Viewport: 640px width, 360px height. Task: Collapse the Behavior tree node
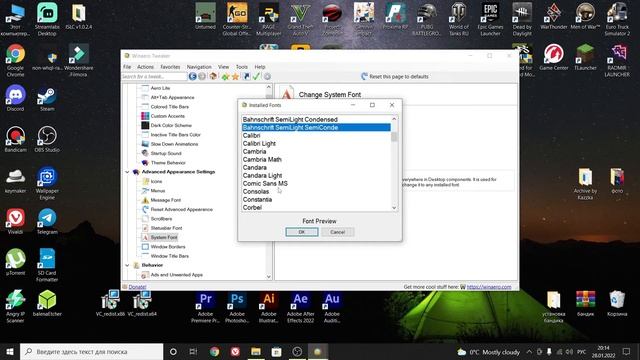tap(127, 265)
